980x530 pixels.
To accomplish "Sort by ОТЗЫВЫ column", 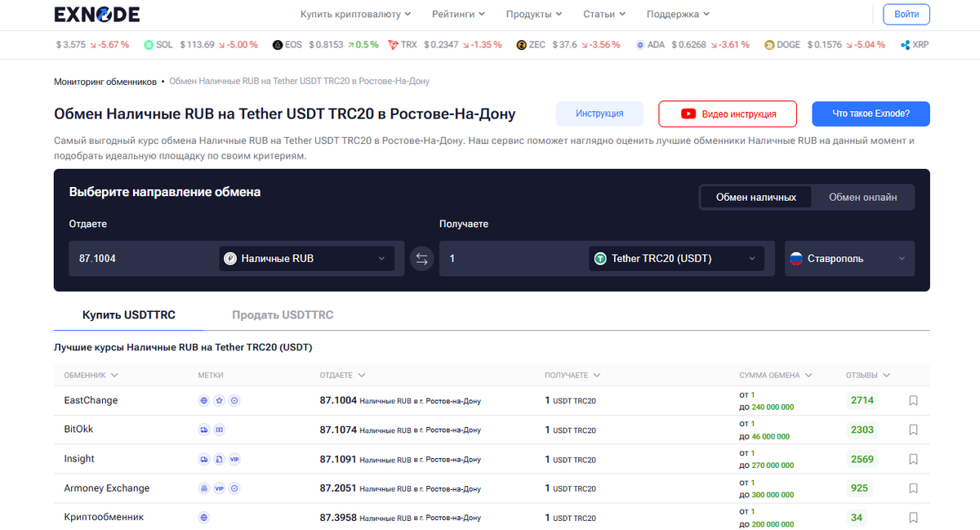I will [x=868, y=376].
